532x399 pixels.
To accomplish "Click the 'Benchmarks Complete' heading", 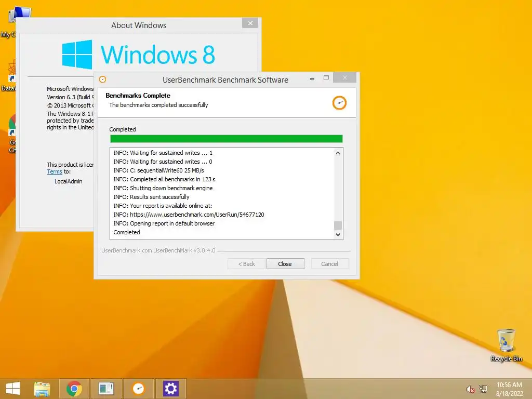I will click(x=138, y=96).
